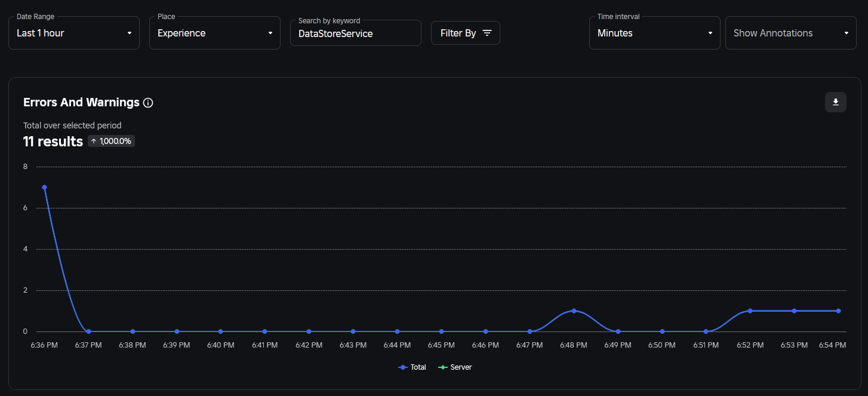Click the info icon beside Errors And Warnings
Screen dimensions: 868x396
(148, 103)
